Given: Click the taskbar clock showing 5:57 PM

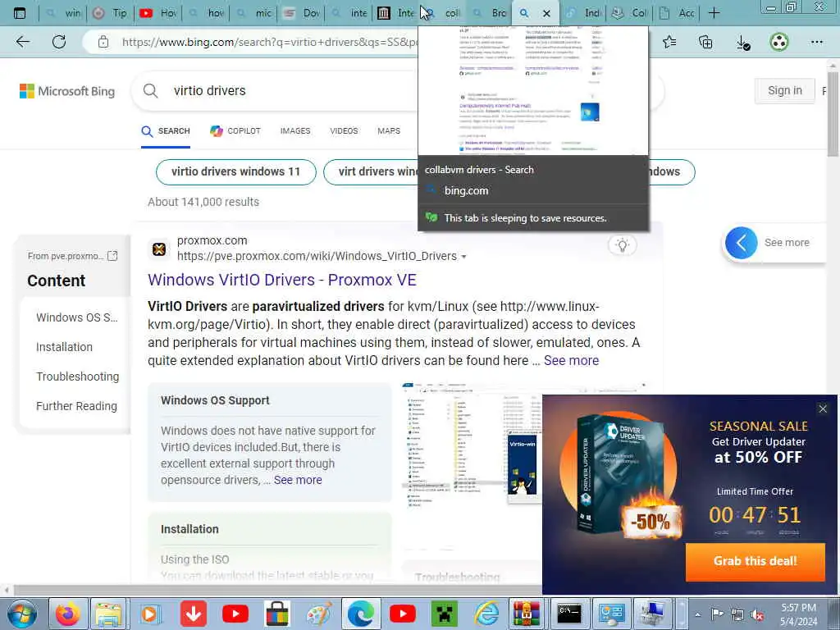Looking at the screenshot, I should (799, 614).
